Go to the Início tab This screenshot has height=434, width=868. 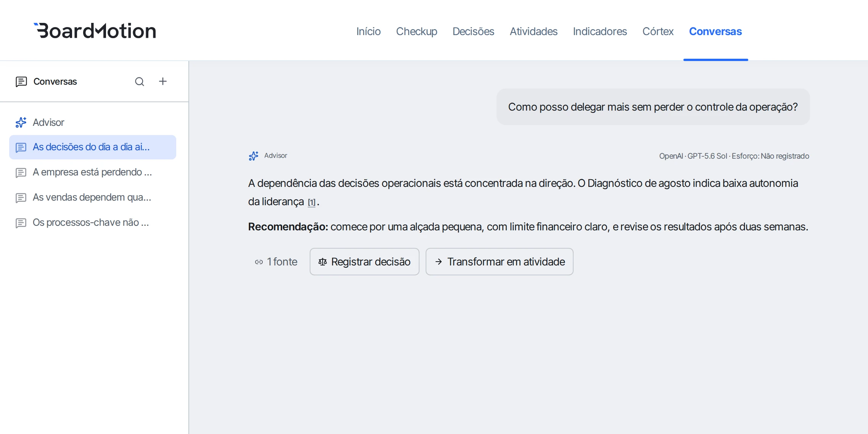pos(368,31)
